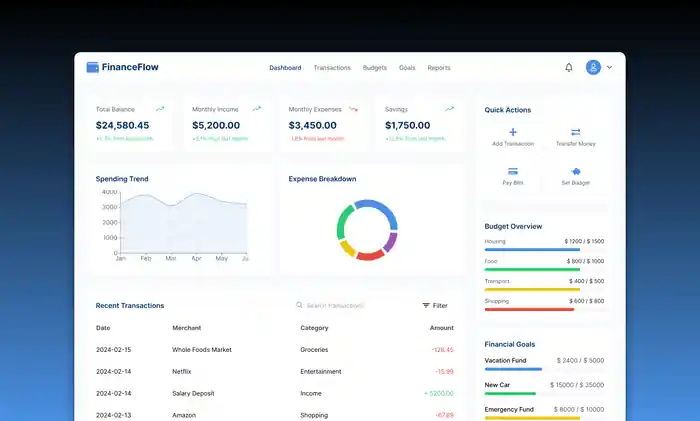Click the $ 1200 / $ 1500 housing amount
The image size is (700, 421).
(584, 241)
